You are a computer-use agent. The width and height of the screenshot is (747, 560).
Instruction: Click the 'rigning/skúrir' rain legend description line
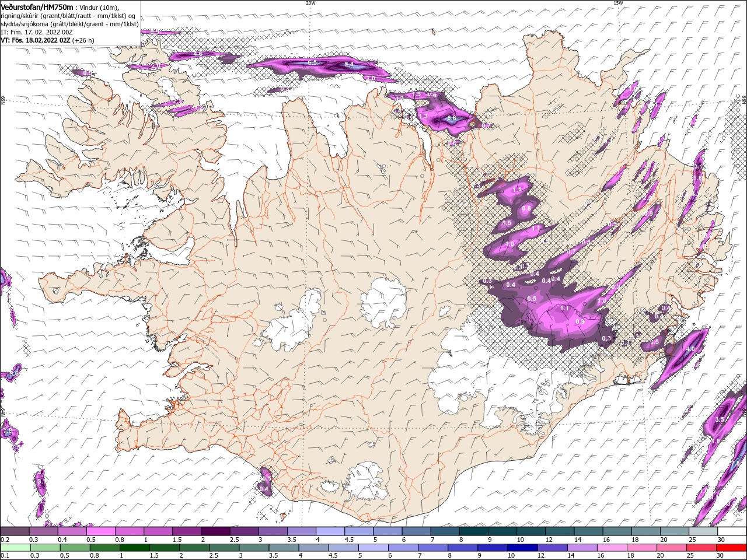pyautogui.click(x=68, y=15)
